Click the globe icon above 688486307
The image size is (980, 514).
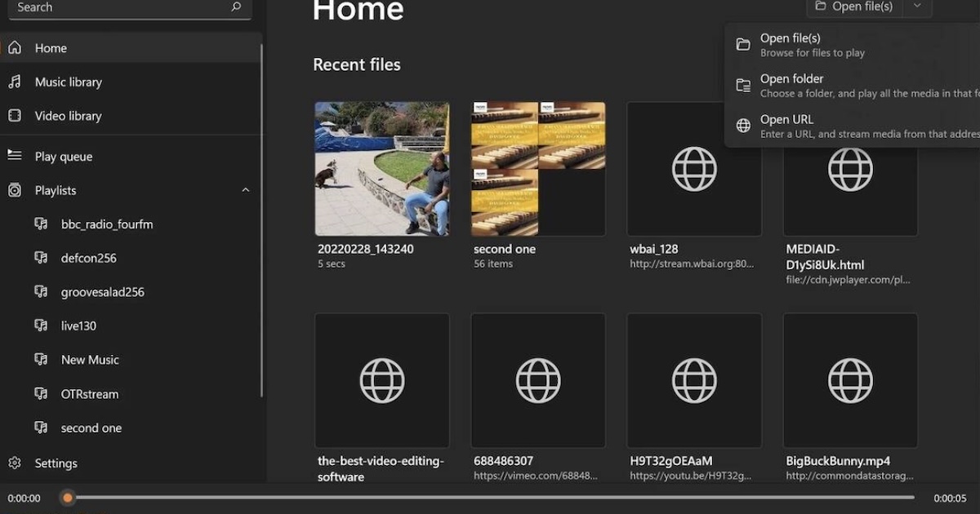tap(538, 381)
